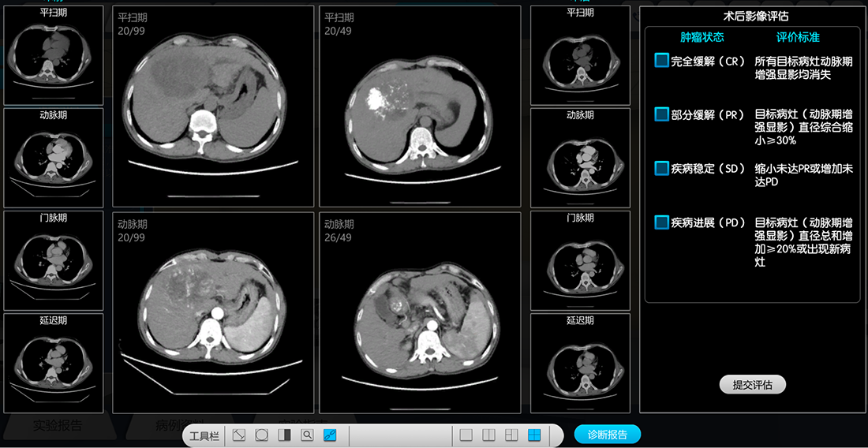Toggle the blue link sync tool
This screenshot has width=868, height=448.
(330, 435)
